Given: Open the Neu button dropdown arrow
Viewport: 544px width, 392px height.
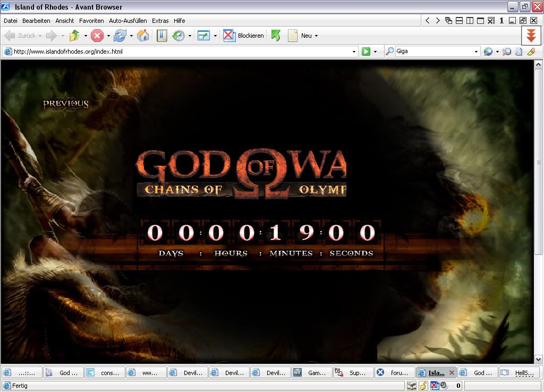Looking at the screenshot, I should pyautogui.click(x=316, y=36).
